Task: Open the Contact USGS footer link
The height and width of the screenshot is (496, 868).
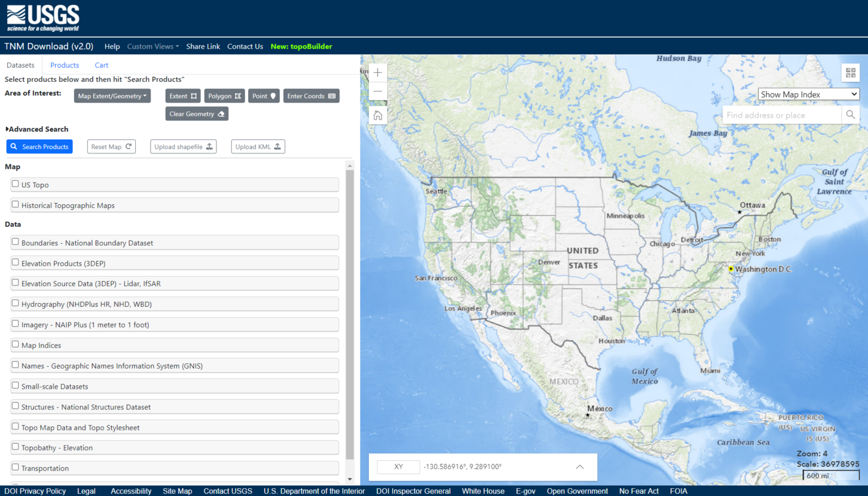Action: (228, 491)
